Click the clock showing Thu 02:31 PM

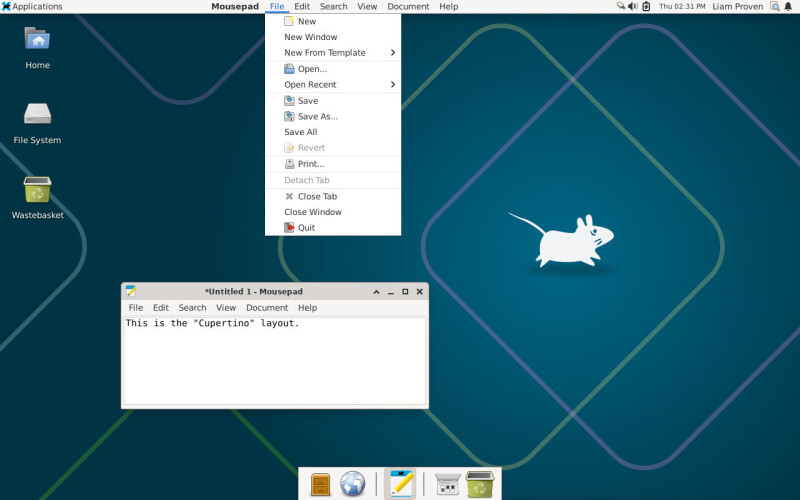click(682, 7)
